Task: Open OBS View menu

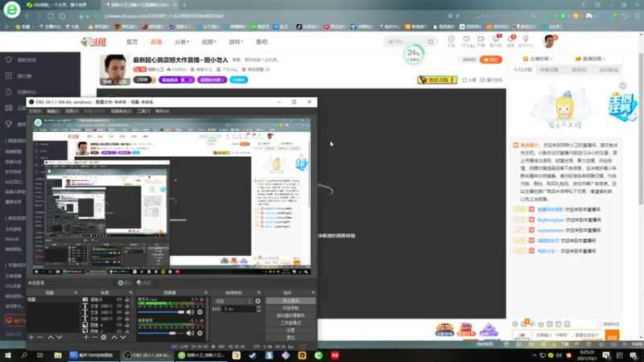Action: [72, 111]
